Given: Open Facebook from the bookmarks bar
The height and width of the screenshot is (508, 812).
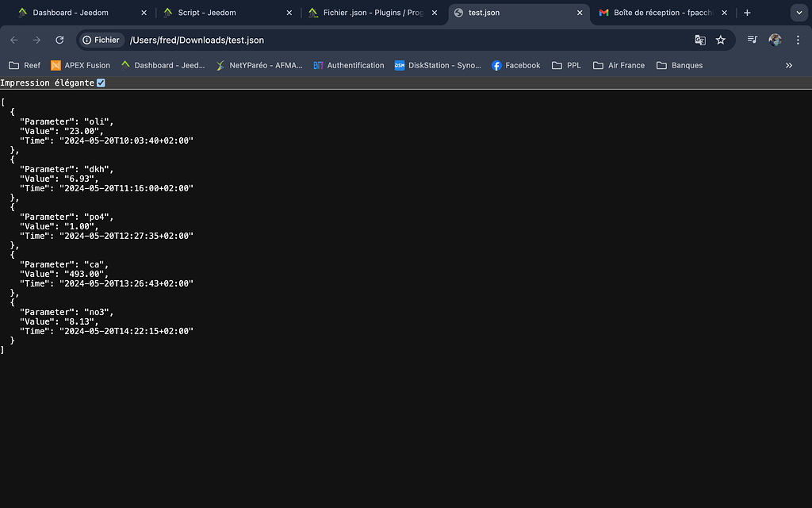Looking at the screenshot, I should point(515,65).
